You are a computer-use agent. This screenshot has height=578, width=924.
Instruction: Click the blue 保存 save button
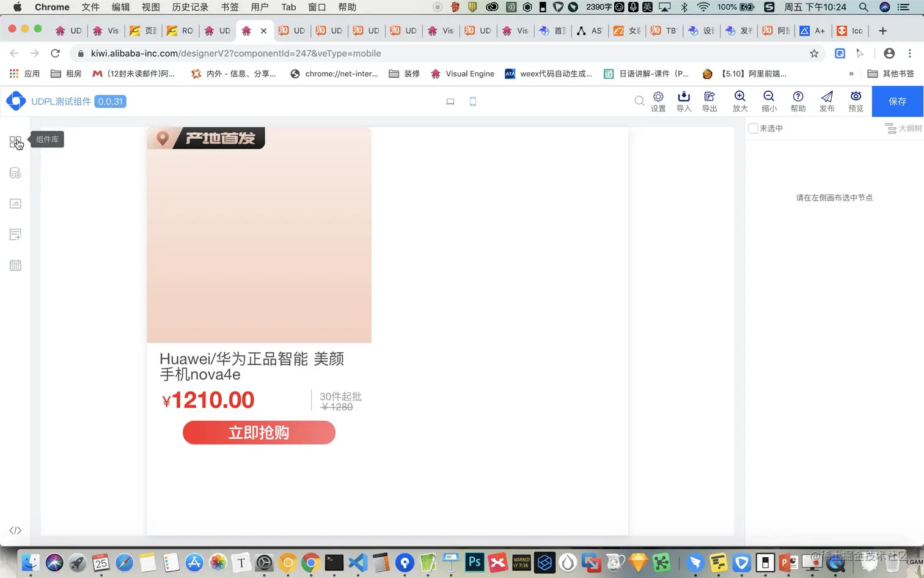(x=898, y=102)
